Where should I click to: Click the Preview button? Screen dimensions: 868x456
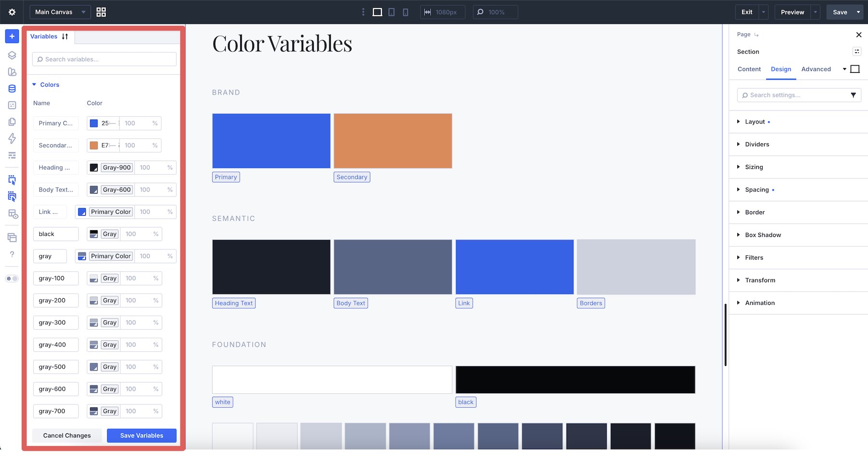tap(792, 12)
